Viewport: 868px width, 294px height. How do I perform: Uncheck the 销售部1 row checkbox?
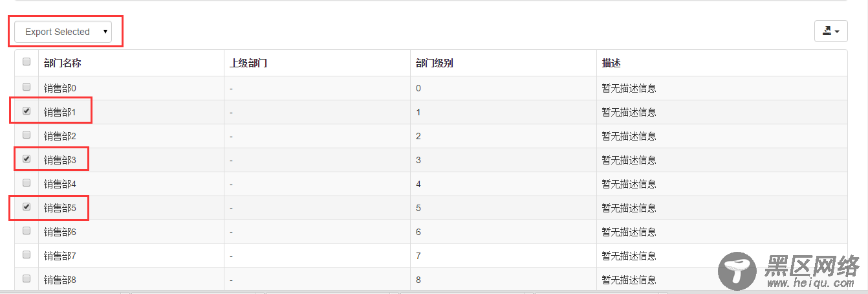click(x=27, y=111)
